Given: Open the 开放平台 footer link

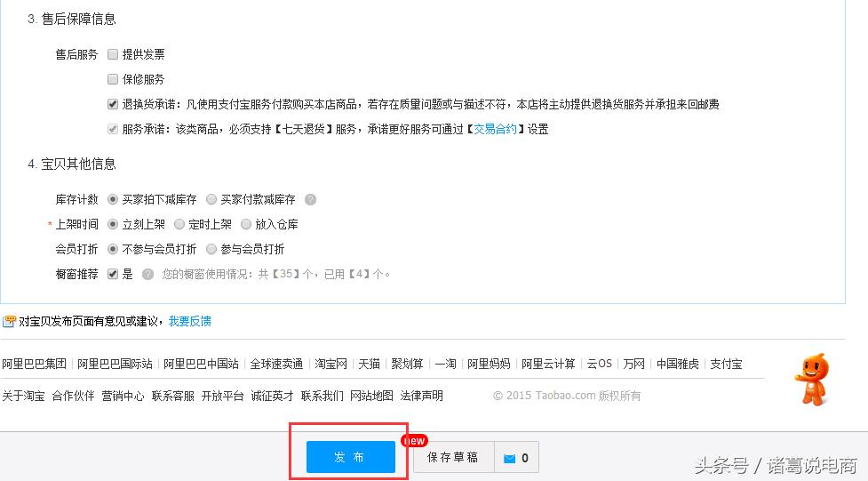Looking at the screenshot, I should pyautogui.click(x=222, y=396).
